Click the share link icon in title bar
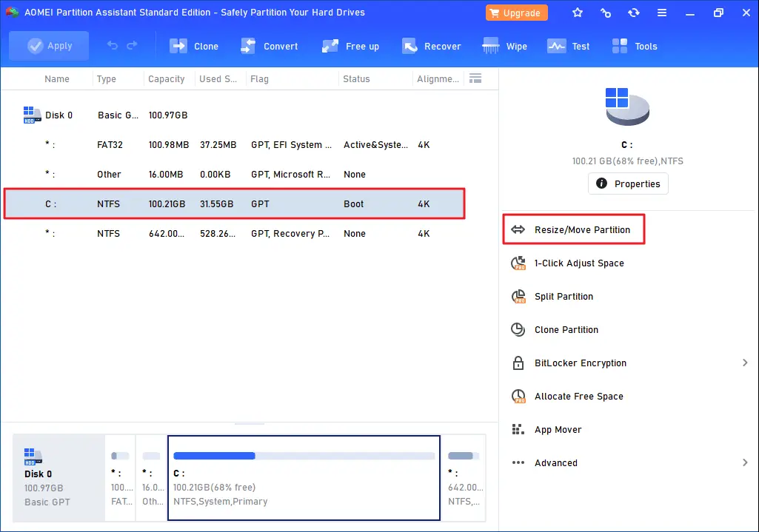Image resolution: width=759 pixels, height=532 pixels. click(606, 13)
